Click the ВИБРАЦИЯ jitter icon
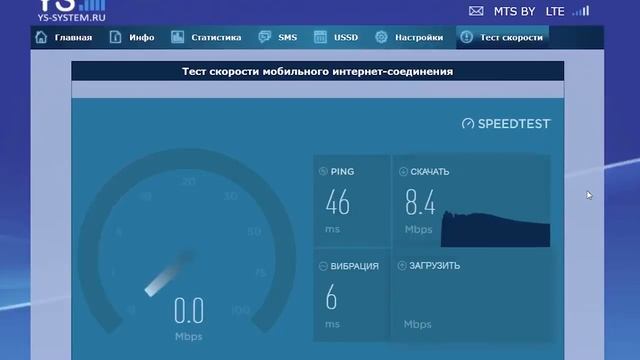Viewport: 640px width, 360px height. [323, 266]
